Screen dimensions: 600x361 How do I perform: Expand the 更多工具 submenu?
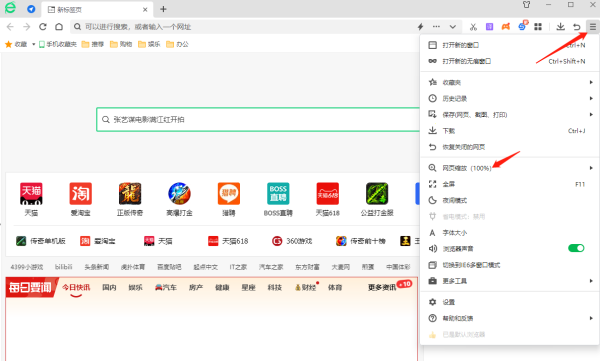509,281
